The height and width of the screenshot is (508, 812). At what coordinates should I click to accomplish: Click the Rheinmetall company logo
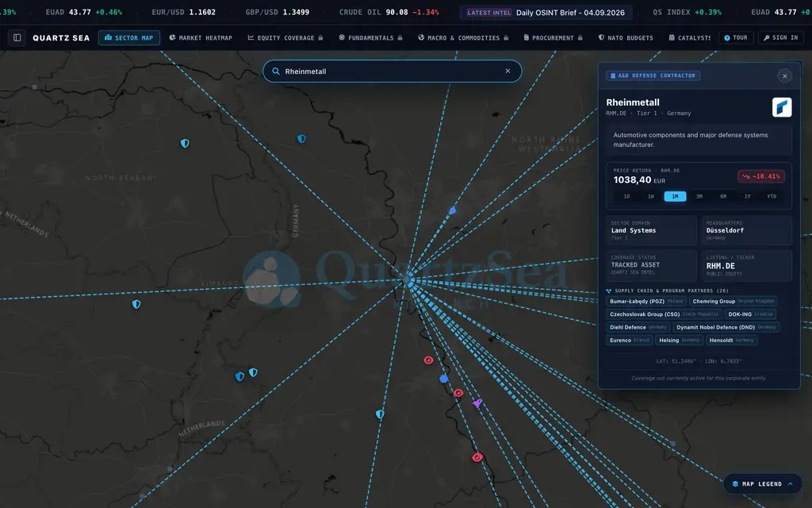tap(782, 107)
